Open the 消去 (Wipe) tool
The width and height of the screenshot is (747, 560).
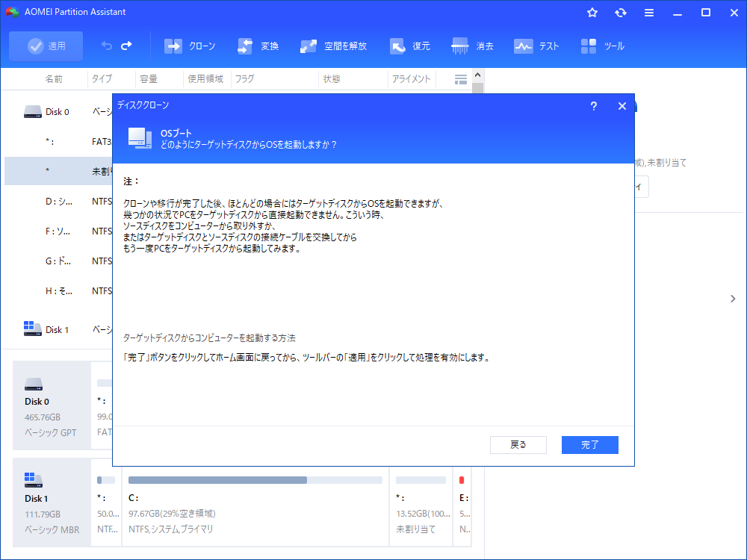click(x=472, y=46)
